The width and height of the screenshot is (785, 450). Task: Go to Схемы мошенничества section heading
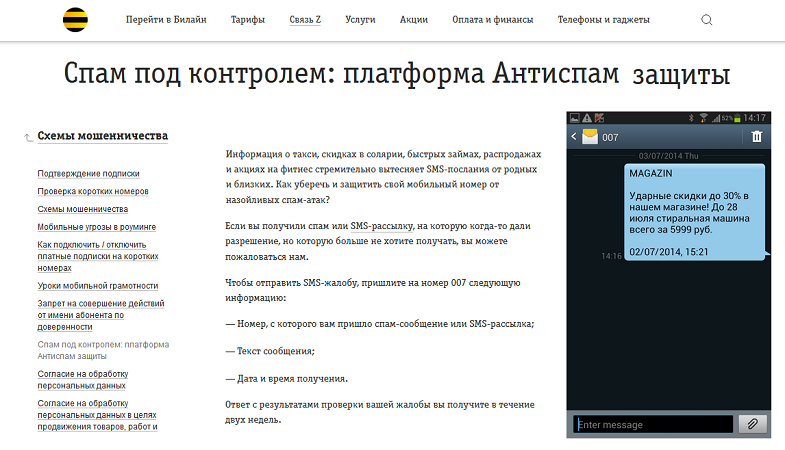point(103,136)
